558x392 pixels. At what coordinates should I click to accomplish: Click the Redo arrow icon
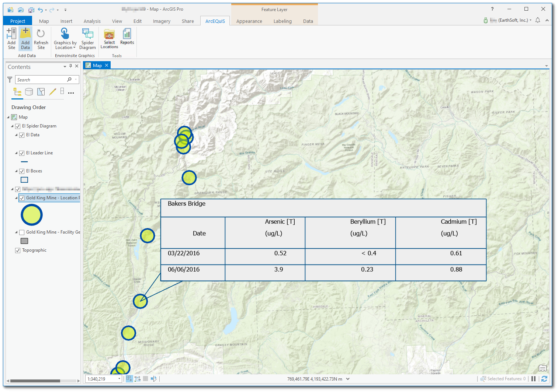pyautogui.click(x=52, y=10)
